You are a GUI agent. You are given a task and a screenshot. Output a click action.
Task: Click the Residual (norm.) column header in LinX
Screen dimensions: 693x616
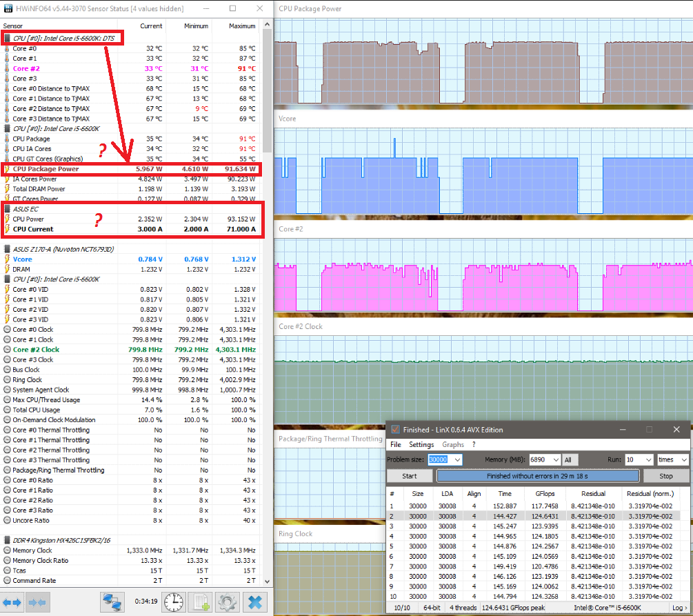tap(650, 493)
